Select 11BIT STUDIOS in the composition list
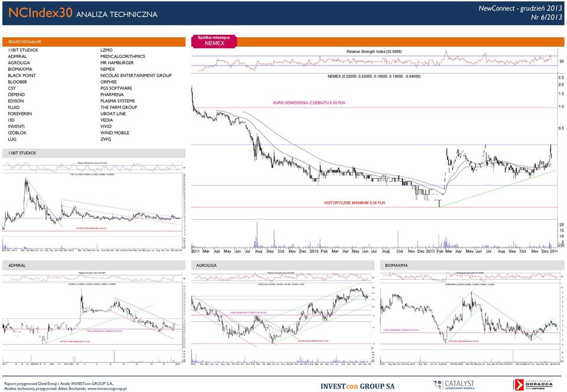Screen dimensions: 567x392 23,50
